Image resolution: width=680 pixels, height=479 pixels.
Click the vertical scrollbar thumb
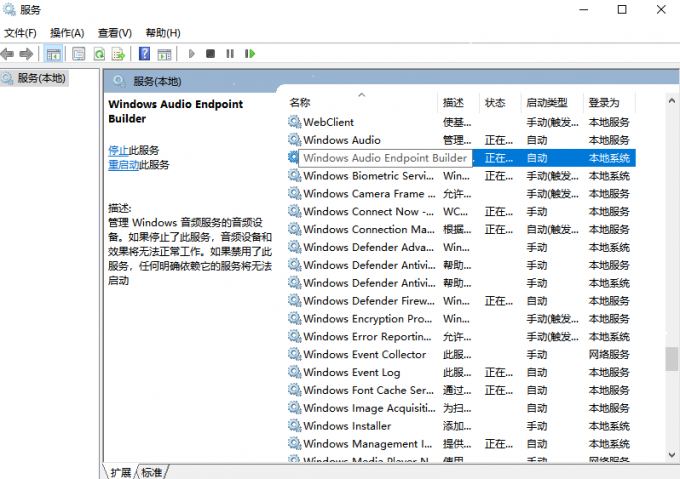pyautogui.click(x=672, y=358)
